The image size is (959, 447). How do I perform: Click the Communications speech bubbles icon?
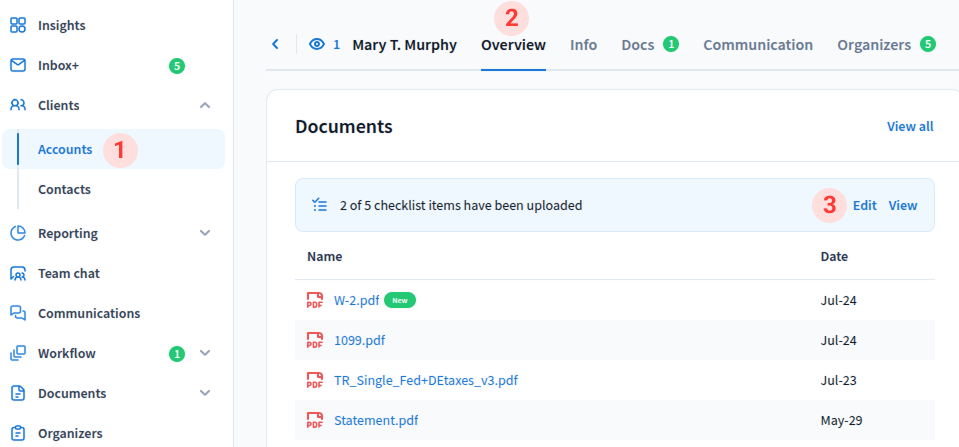click(x=18, y=313)
